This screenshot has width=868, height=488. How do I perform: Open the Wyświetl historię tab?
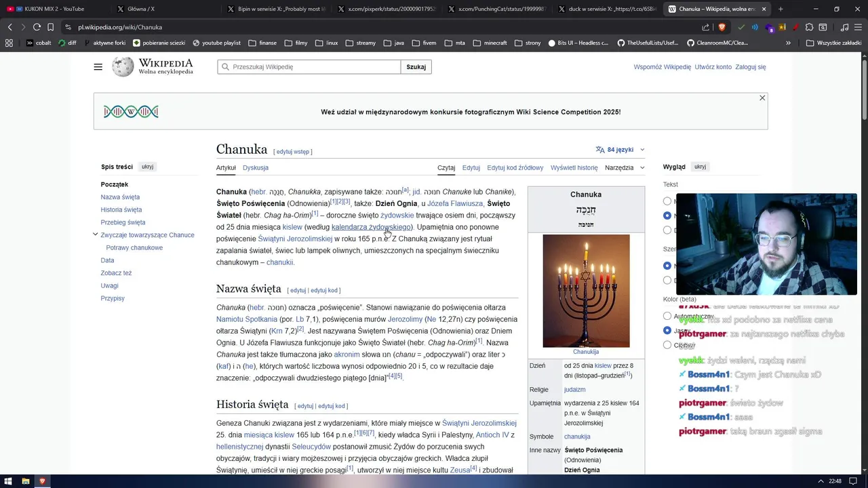574,167
